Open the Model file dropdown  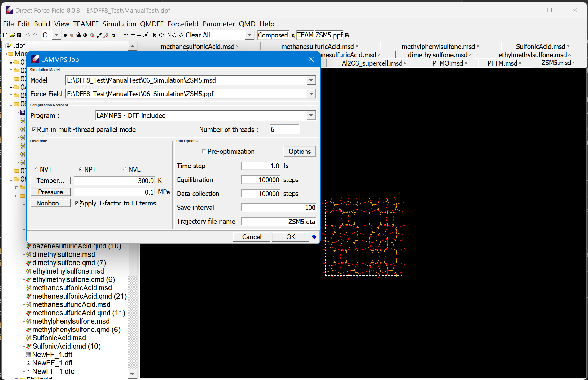pyautogui.click(x=311, y=80)
